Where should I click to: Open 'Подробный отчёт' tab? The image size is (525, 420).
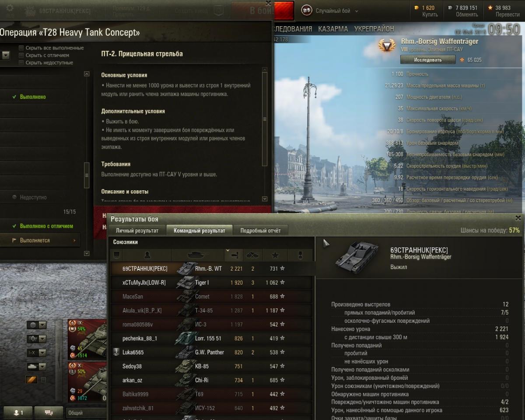(x=261, y=231)
